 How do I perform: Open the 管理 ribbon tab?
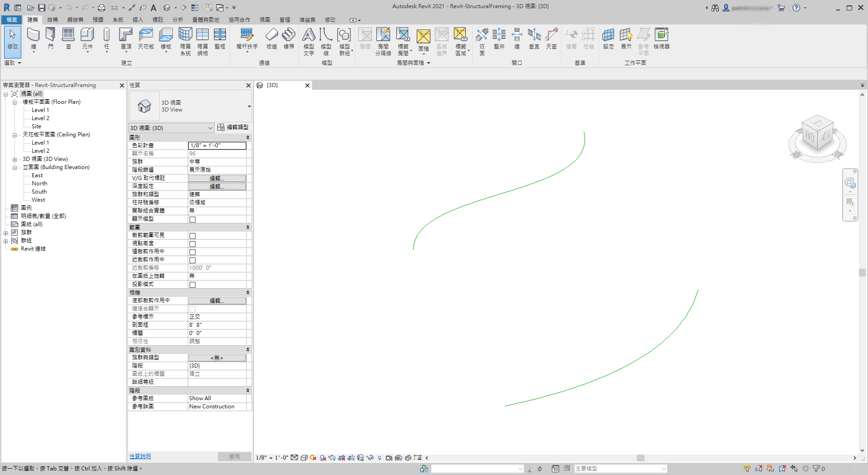click(284, 19)
